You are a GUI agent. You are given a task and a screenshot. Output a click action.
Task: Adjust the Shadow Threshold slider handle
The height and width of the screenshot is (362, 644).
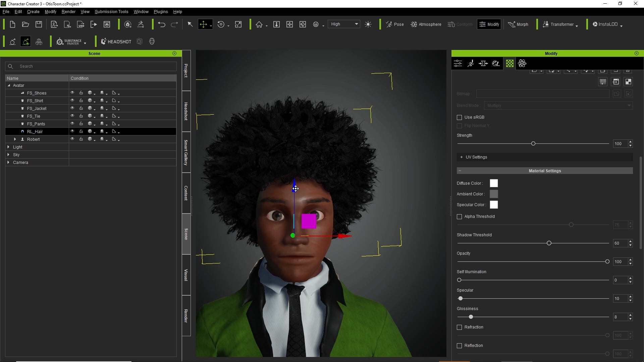(549, 243)
